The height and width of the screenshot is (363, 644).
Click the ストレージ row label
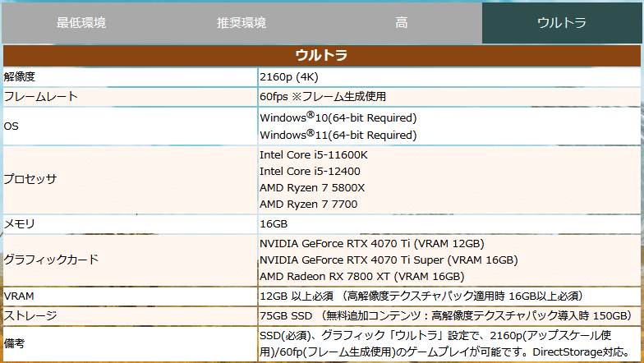30,315
